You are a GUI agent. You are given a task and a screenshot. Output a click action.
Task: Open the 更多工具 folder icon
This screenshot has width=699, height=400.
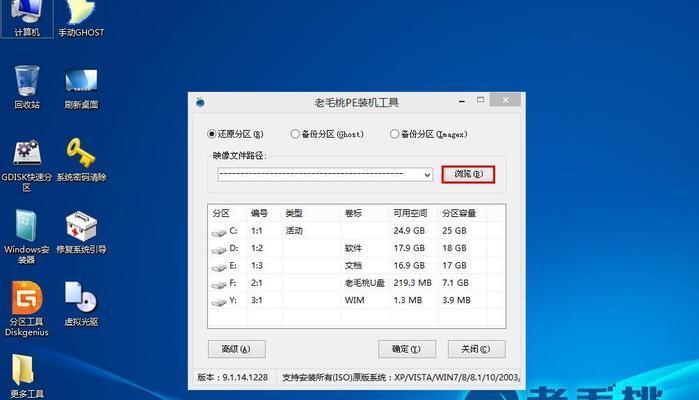pyautogui.click(x=27, y=375)
